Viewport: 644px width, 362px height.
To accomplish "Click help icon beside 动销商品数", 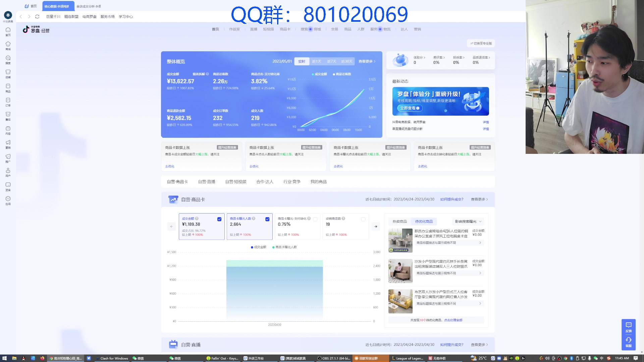I will [343, 219].
